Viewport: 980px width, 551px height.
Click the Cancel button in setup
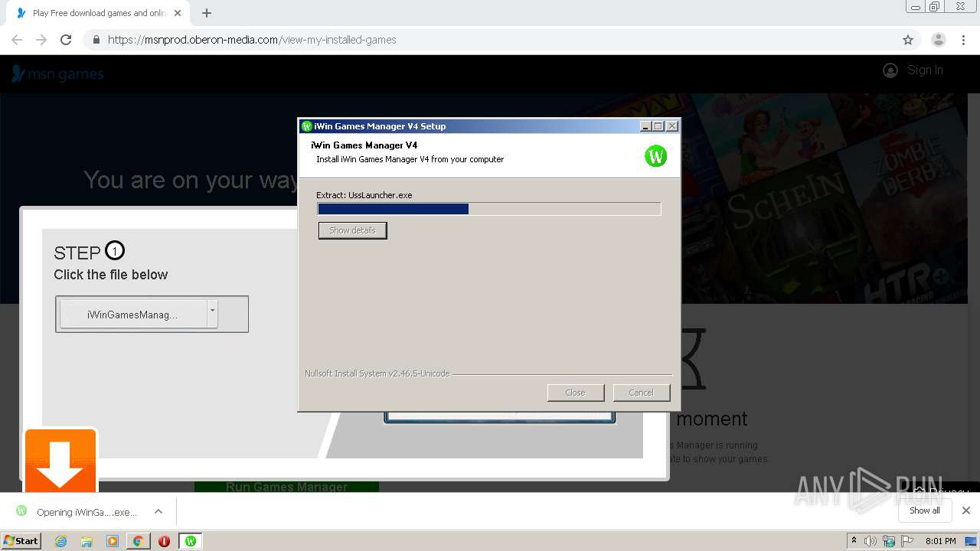point(642,393)
